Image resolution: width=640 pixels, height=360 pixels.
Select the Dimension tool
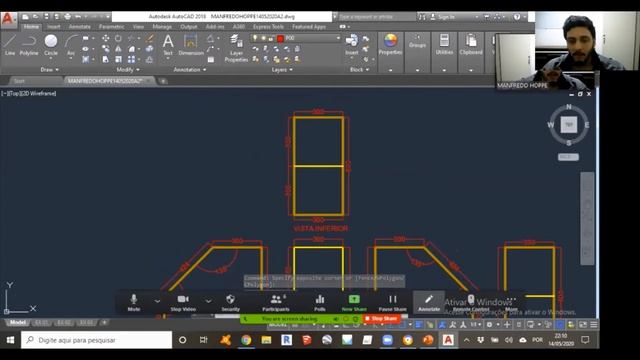pyautogui.click(x=191, y=45)
